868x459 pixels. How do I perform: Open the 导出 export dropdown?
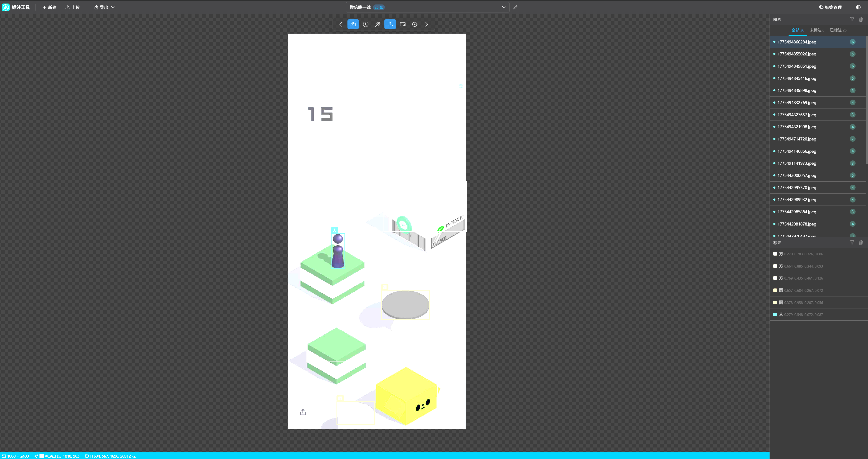(101, 8)
